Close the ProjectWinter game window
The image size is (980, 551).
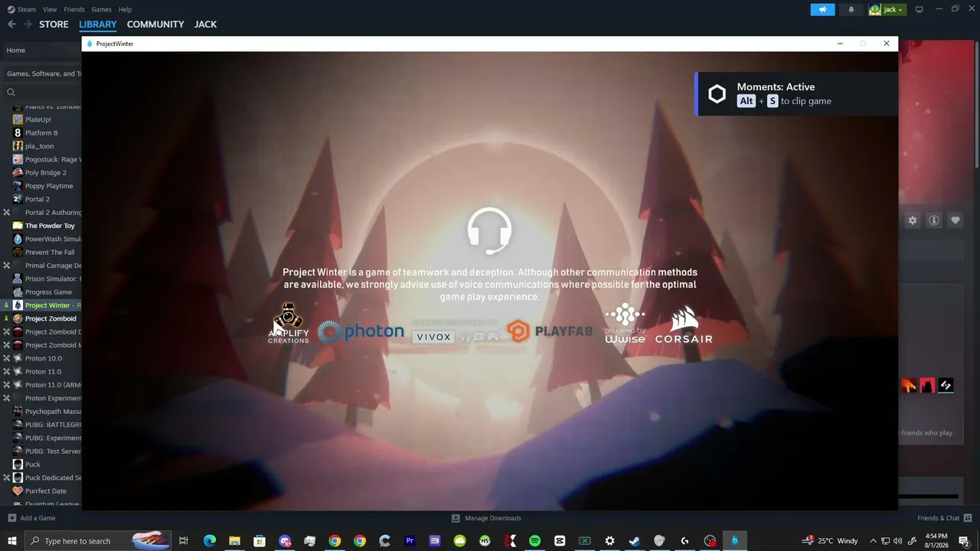click(x=887, y=44)
